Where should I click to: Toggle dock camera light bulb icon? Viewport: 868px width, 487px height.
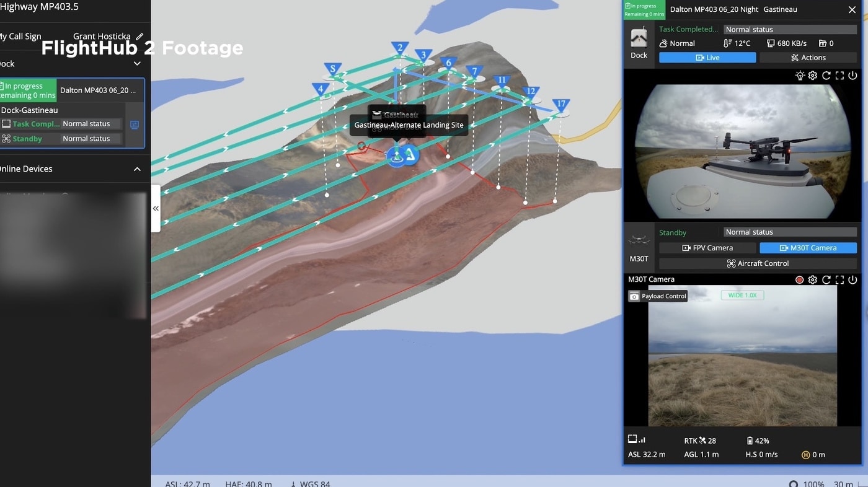[800, 76]
